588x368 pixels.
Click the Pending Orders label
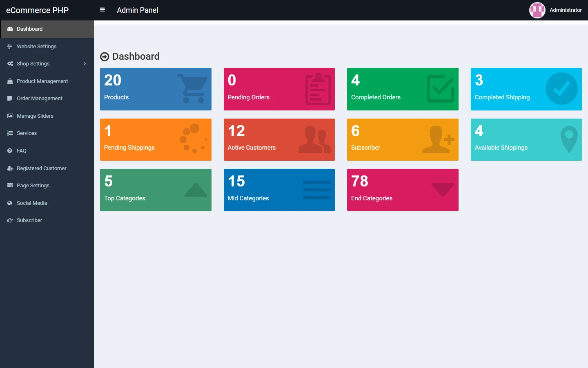(249, 97)
